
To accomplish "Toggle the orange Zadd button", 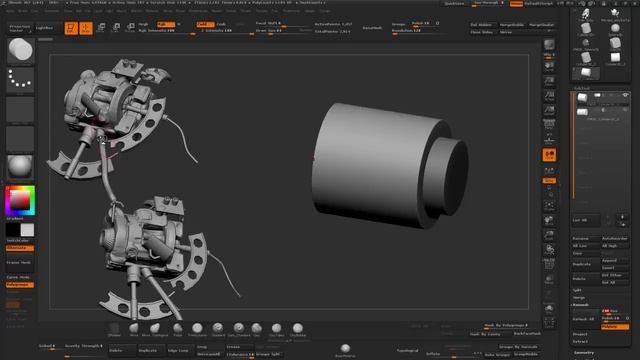I will point(205,24).
